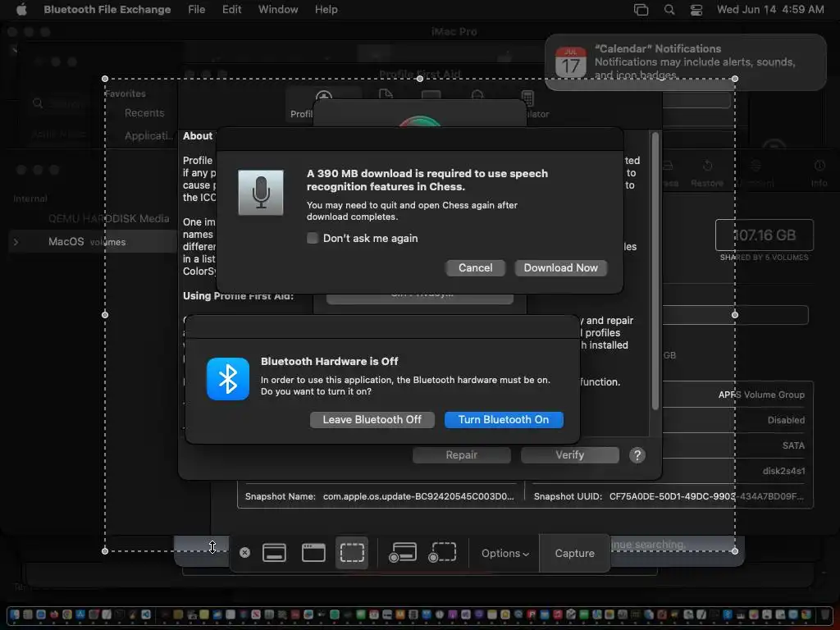
Task: Open the Window menu
Action: tap(278, 10)
